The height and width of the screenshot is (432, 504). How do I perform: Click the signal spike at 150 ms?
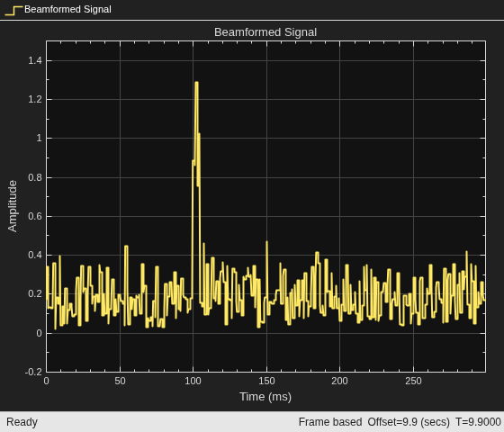click(266, 243)
